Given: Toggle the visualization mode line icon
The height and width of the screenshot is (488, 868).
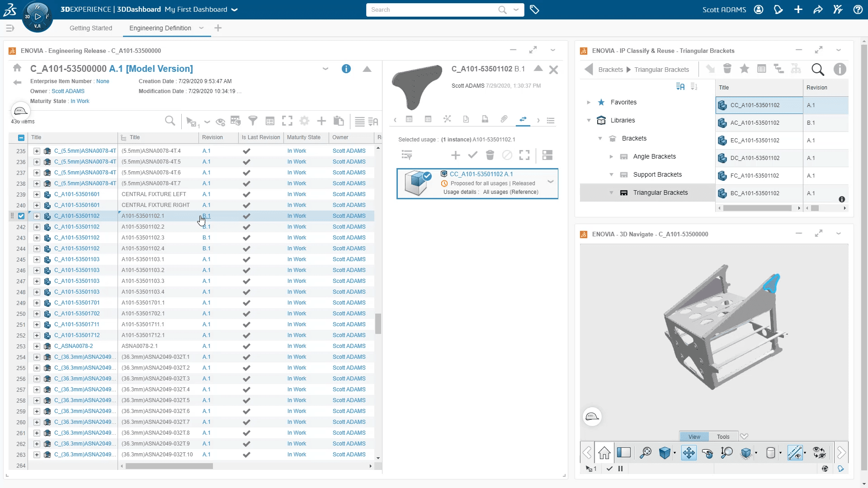Looking at the screenshot, I should [x=795, y=452].
